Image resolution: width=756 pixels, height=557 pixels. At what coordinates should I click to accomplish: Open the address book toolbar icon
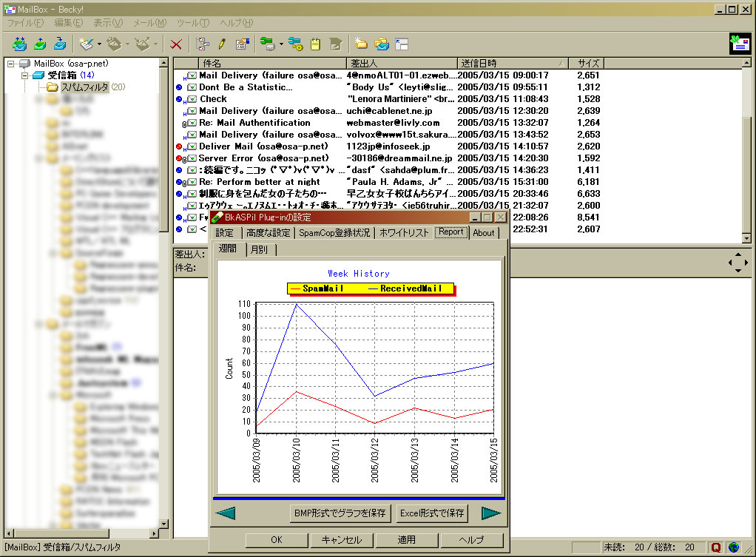tap(242, 44)
